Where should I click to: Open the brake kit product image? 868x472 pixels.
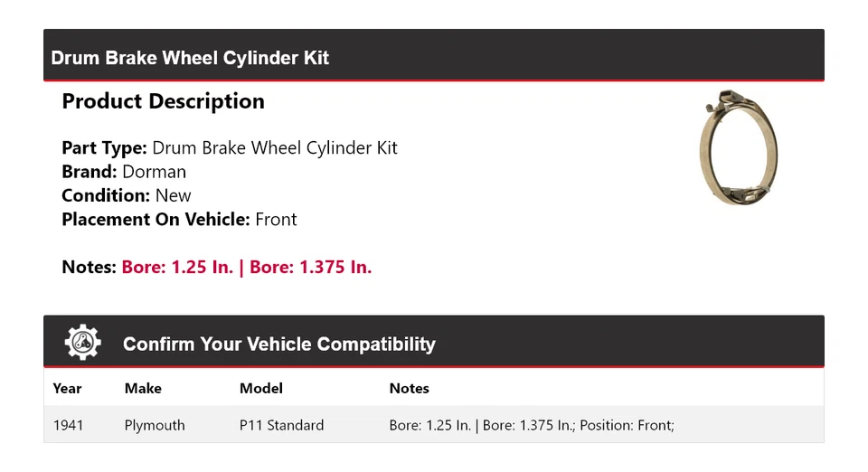pos(739,147)
